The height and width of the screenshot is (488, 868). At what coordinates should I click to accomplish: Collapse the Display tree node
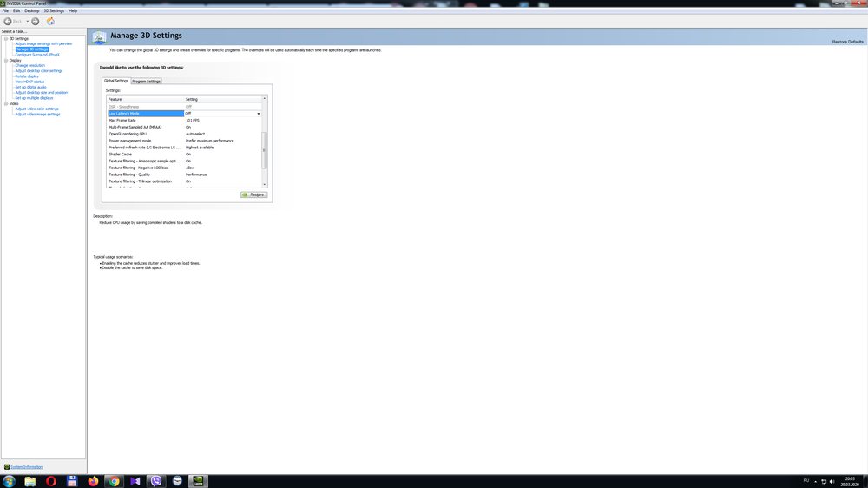coord(6,61)
